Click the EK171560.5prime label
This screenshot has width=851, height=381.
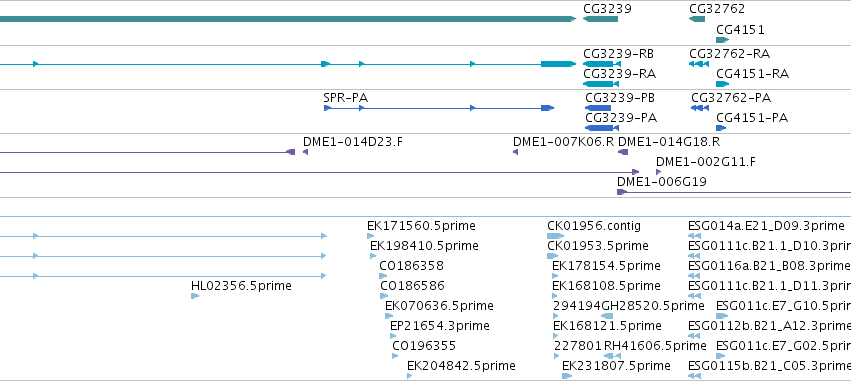(421, 226)
